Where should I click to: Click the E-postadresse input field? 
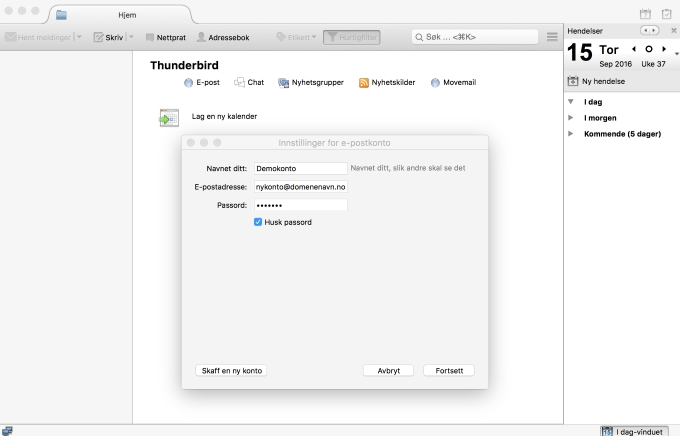[301, 187]
